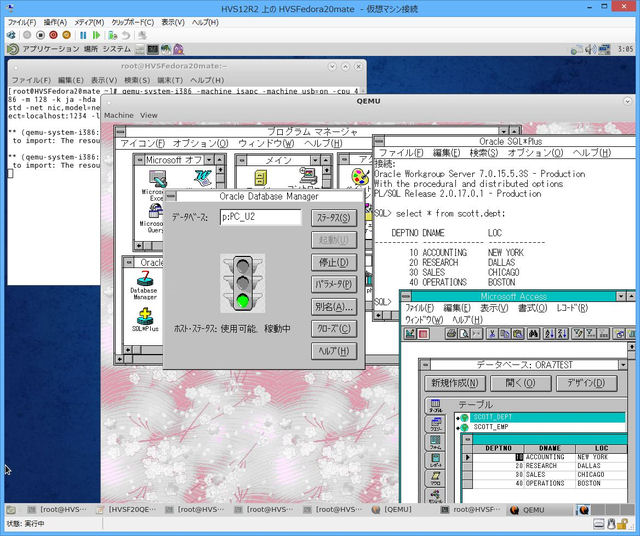The width and height of the screenshot is (640, 536).
Task: Click Program Manager title bar down arrow
Action: [x=504, y=131]
